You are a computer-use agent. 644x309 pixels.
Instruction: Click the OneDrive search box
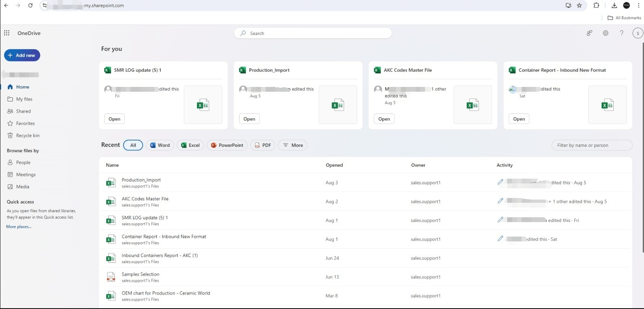[313, 33]
